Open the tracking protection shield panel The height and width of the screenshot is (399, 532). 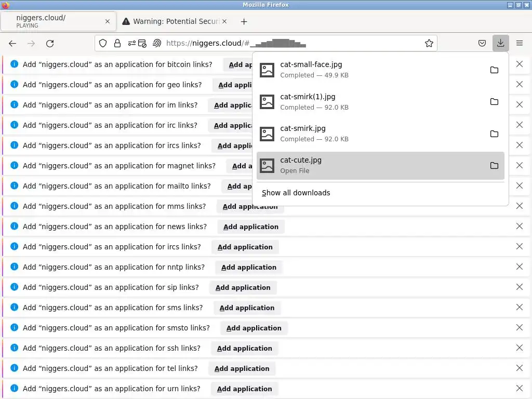tap(103, 43)
